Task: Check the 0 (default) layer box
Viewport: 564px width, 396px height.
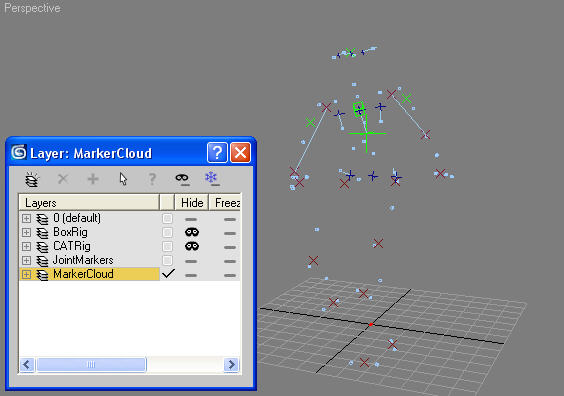Action: click(x=167, y=218)
